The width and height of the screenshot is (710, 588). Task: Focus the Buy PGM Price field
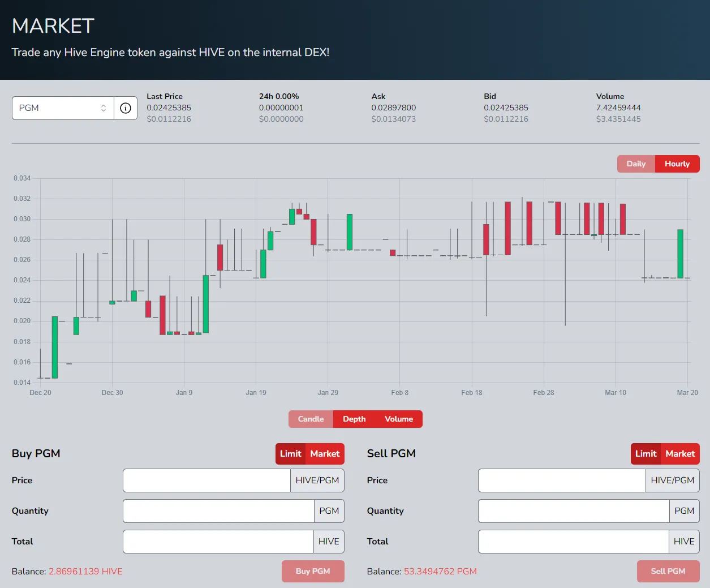pyautogui.click(x=206, y=480)
